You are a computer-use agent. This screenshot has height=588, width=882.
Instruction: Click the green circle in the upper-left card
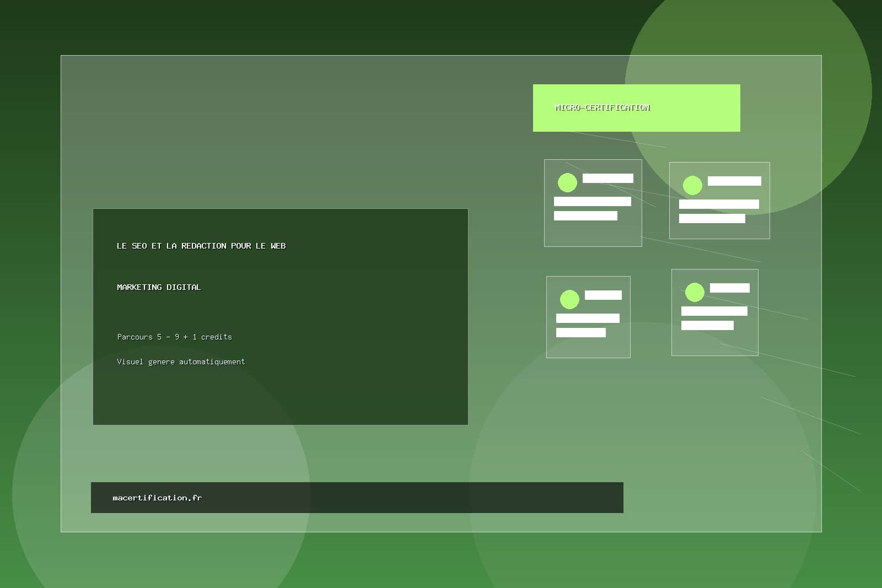click(567, 182)
